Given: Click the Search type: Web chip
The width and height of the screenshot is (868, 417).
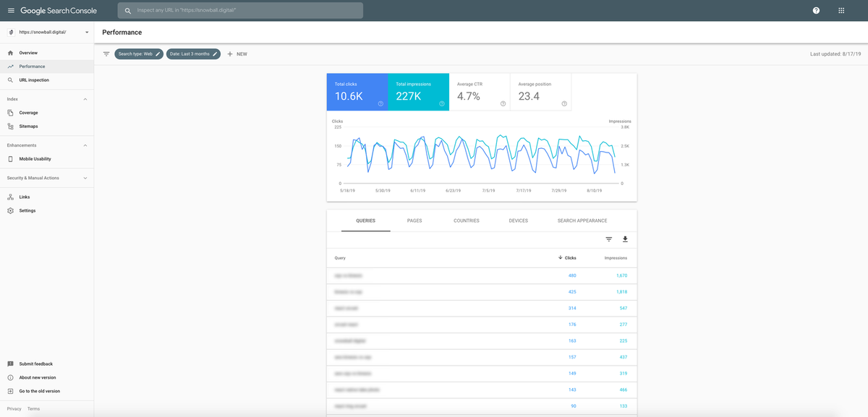Looking at the screenshot, I should [138, 53].
